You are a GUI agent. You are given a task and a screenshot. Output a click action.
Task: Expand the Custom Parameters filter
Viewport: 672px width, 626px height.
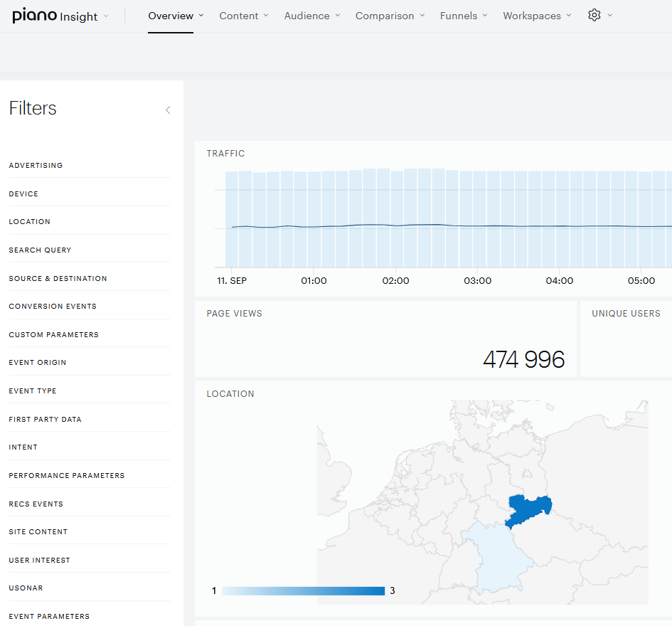click(90, 334)
